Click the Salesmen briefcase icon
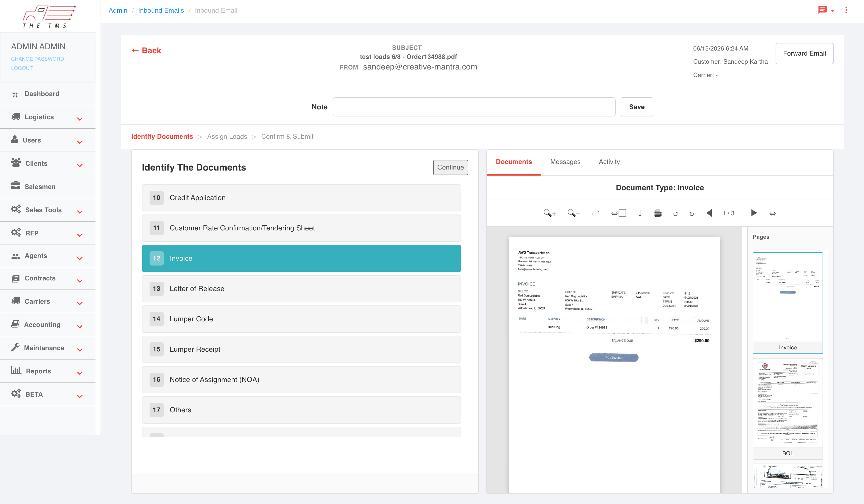The width and height of the screenshot is (864, 504). pyautogui.click(x=16, y=186)
